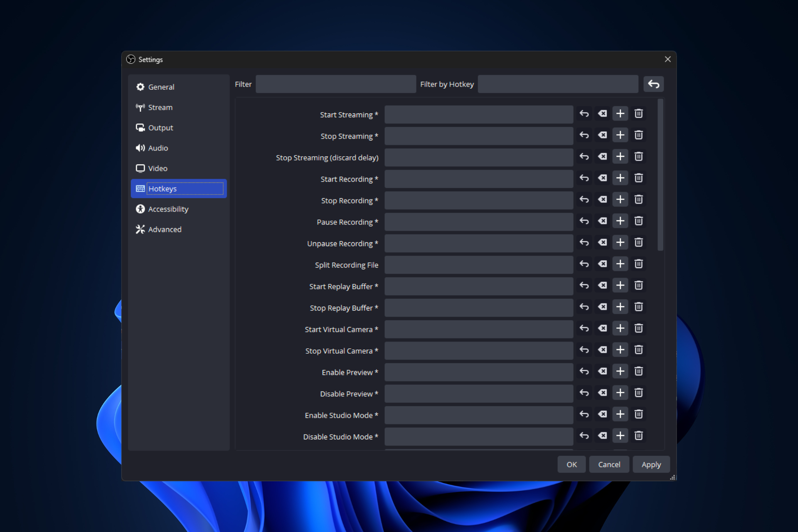Click the Pause Recording hotkey field
Image resolution: width=798 pixels, height=532 pixels.
pos(479,222)
